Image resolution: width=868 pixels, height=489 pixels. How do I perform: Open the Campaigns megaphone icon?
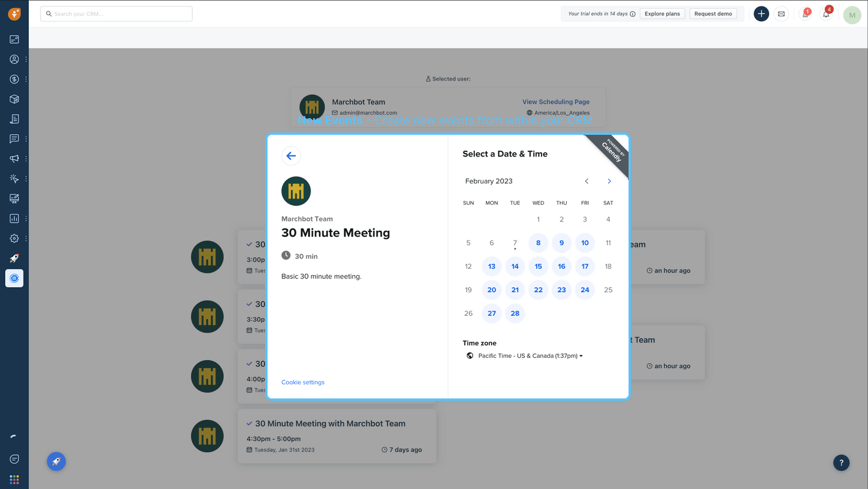click(x=14, y=158)
